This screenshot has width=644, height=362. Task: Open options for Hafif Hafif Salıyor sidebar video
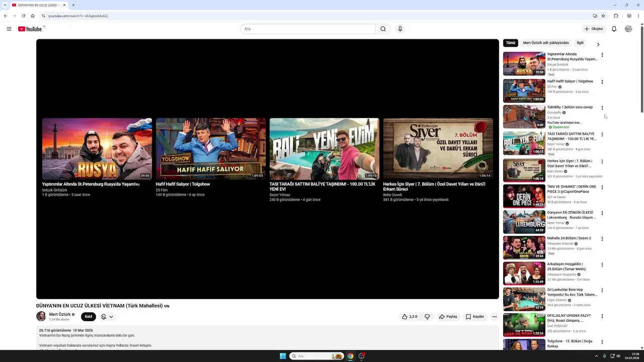click(602, 82)
